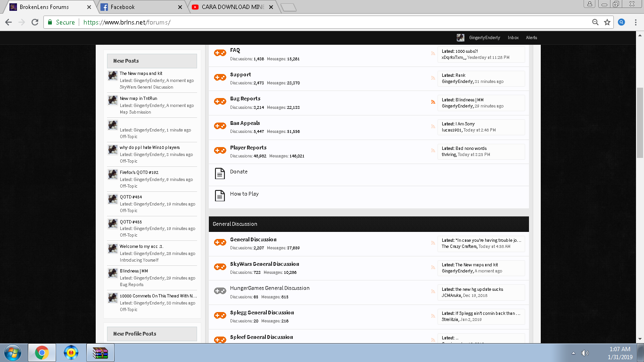Switch to the CARA DOWNLOAD YouTube tab
The height and width of the screenshot is (362, 644).
(232, 7)
